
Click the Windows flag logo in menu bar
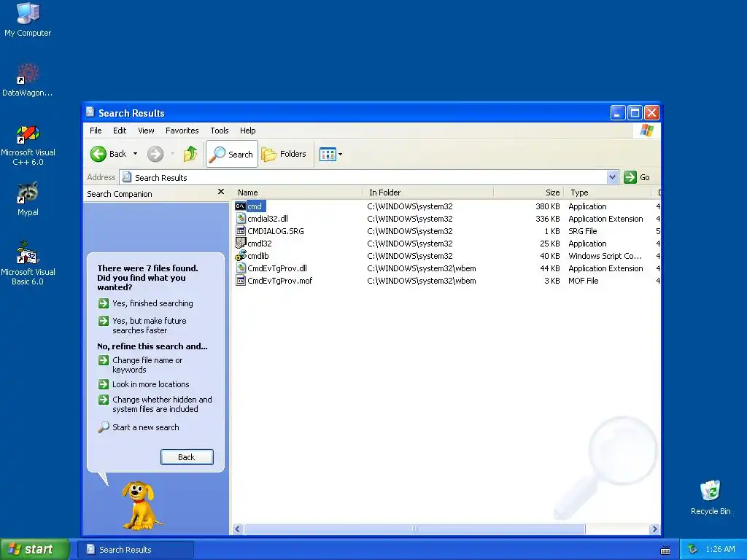[646, 130]
